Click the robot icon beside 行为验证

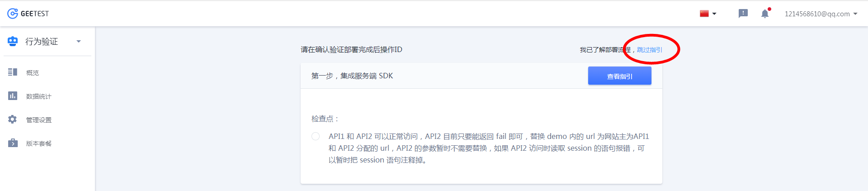click(x=13, y=41)
